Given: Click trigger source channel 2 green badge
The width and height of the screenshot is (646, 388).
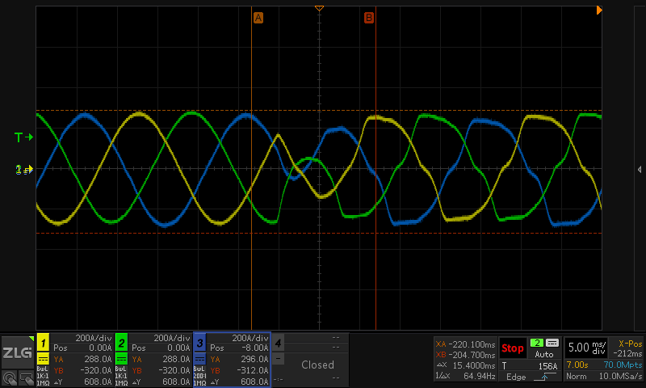Looking at the screenshot, I should [x=537, y=343].
